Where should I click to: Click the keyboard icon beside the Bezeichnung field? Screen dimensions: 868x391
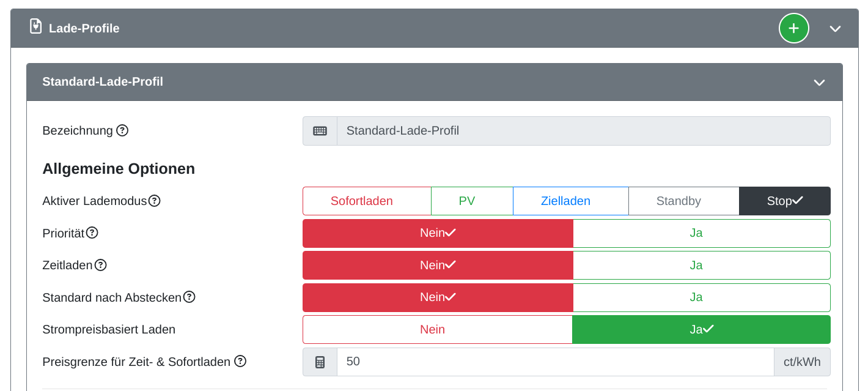pos(320,130)
